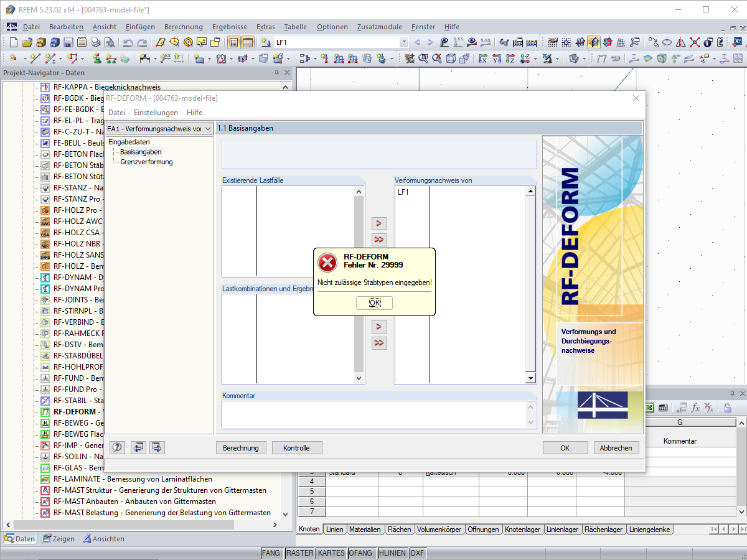
Task: Click the lock icon in table toolbar
Action: pos(727,408)
